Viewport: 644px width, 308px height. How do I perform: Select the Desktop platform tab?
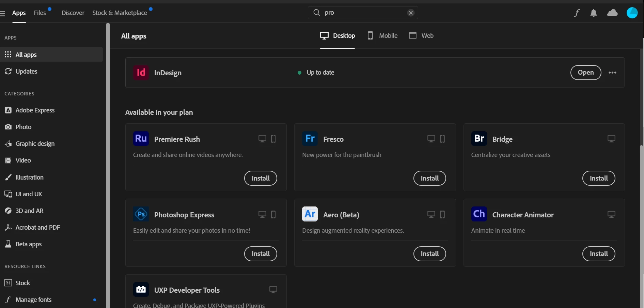coord(337,35)
